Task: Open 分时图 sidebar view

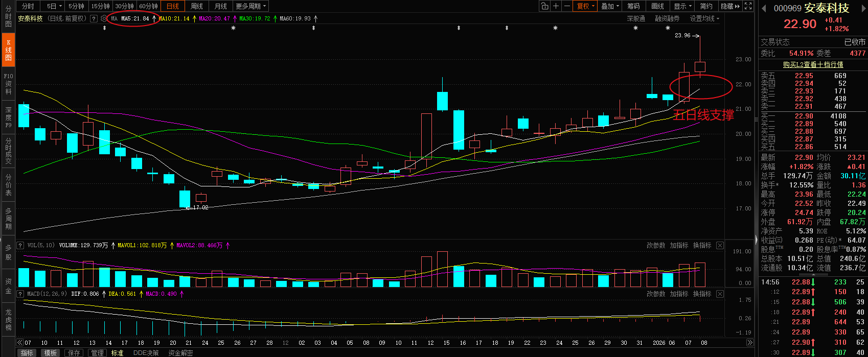Action: (x=8, y=17)
